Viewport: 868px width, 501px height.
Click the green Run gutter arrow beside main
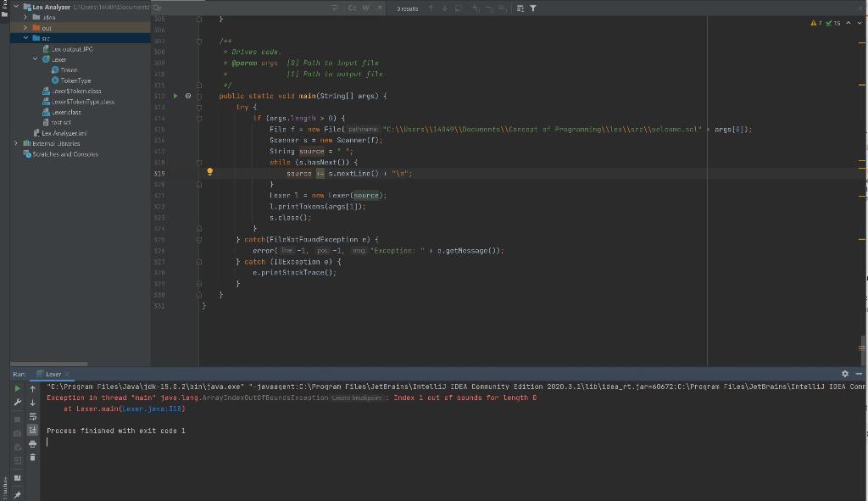coord(176,96)
